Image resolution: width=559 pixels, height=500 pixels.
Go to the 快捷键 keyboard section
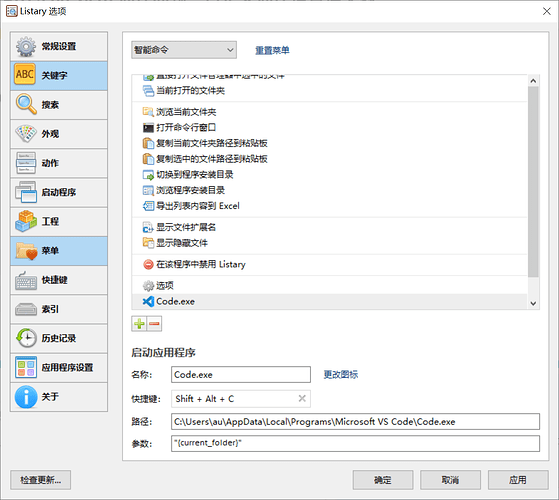(59, 280)
